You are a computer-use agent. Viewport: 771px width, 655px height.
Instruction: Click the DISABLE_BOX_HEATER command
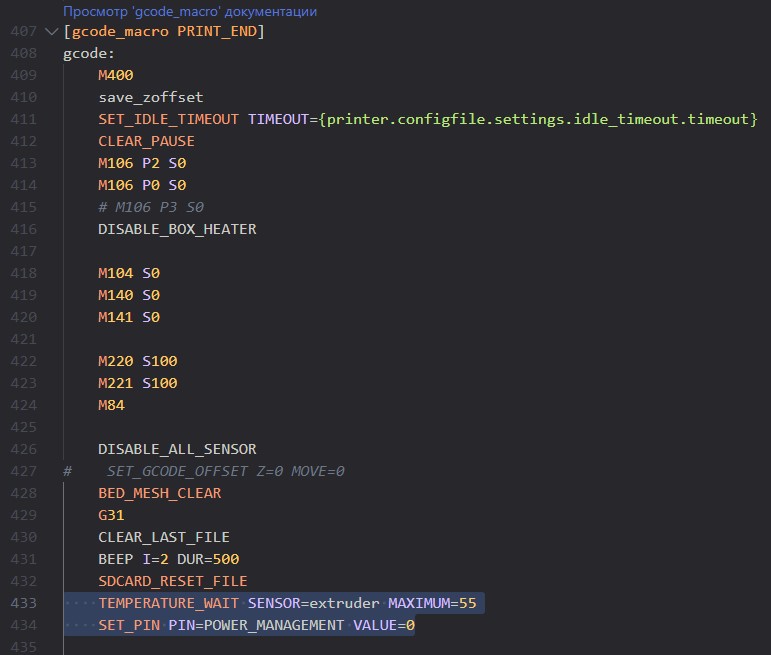tap(177, 230)
